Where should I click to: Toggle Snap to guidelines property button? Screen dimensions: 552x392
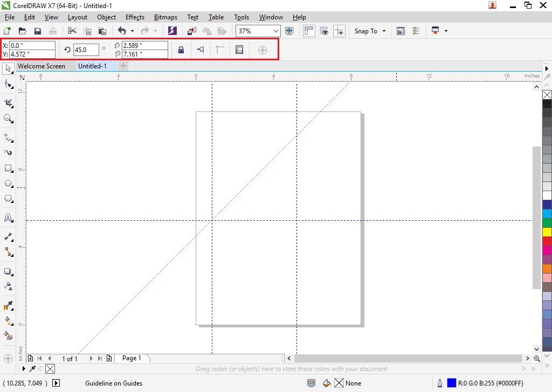(x=201, y=50)
